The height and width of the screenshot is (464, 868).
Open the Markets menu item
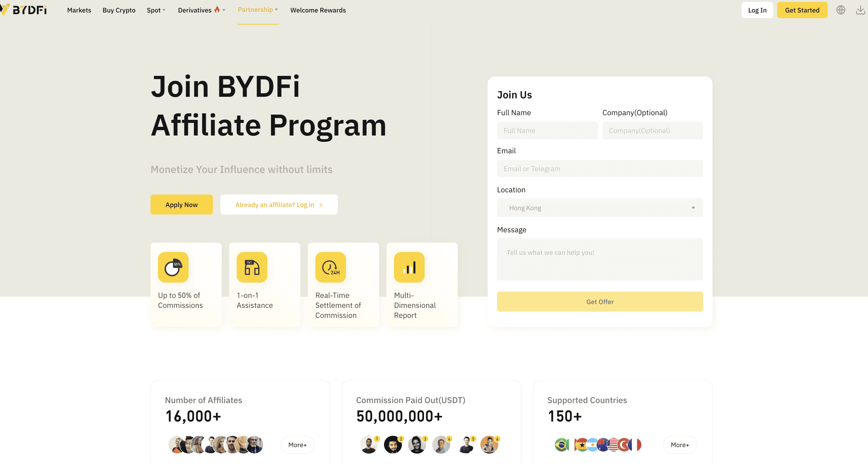coord(79,10)
